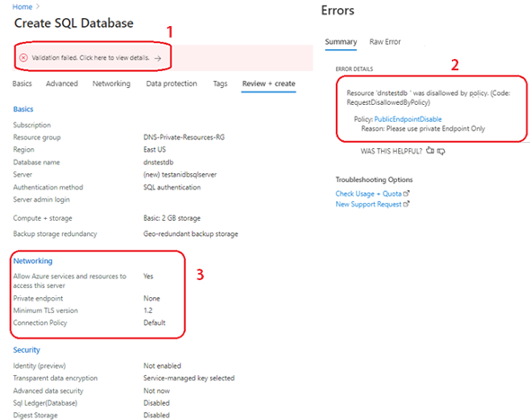Go to the Tags tab
531x420 pixels.
tap(220, 83)
